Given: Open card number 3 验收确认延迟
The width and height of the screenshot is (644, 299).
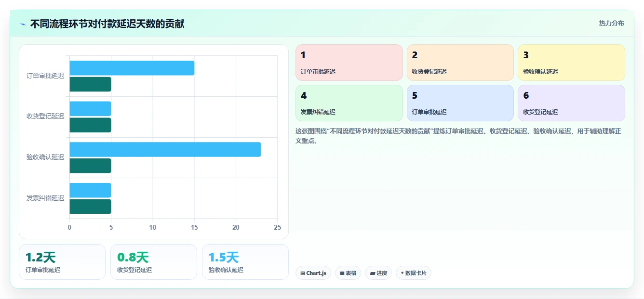Looking at the screenshot, I should tap(571, 63).
